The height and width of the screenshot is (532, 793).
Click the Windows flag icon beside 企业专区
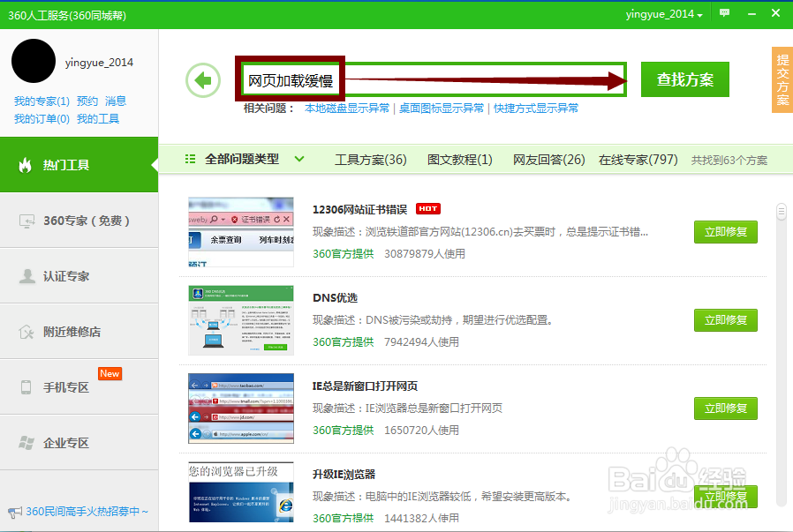click(26, 443)
